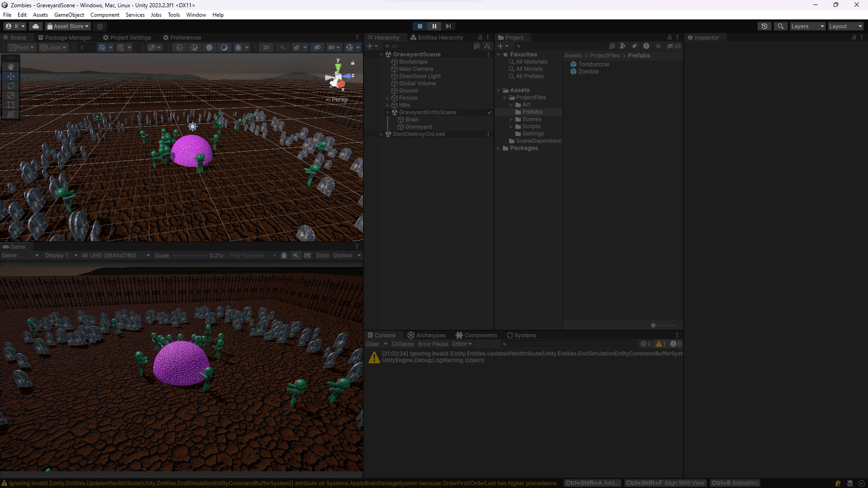
Task: Select the Hand view tool
Action: click(x=11, y=67)
